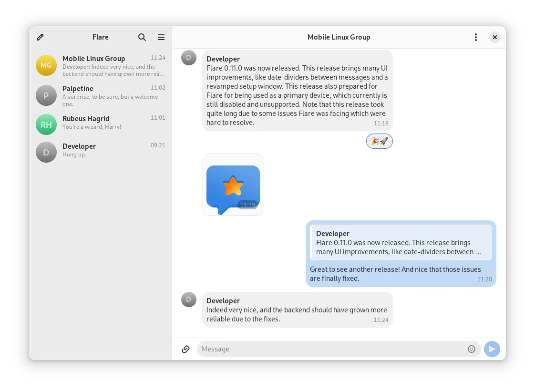Select the Mobile Linux Group conversation
535x392 pixels.
click(x=100, y=65)
